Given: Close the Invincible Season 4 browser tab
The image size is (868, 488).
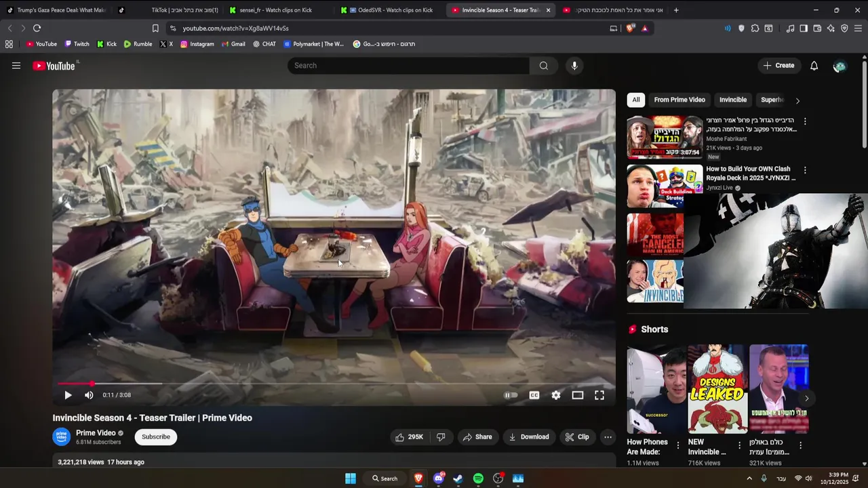Looking at the screenshot, I should coord(548,10).
